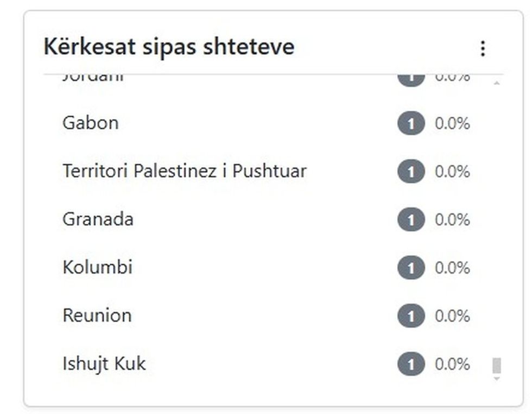Select the Territori Palestinez i Pushtuar entry
532x414 pixels.
coord(185,171)
